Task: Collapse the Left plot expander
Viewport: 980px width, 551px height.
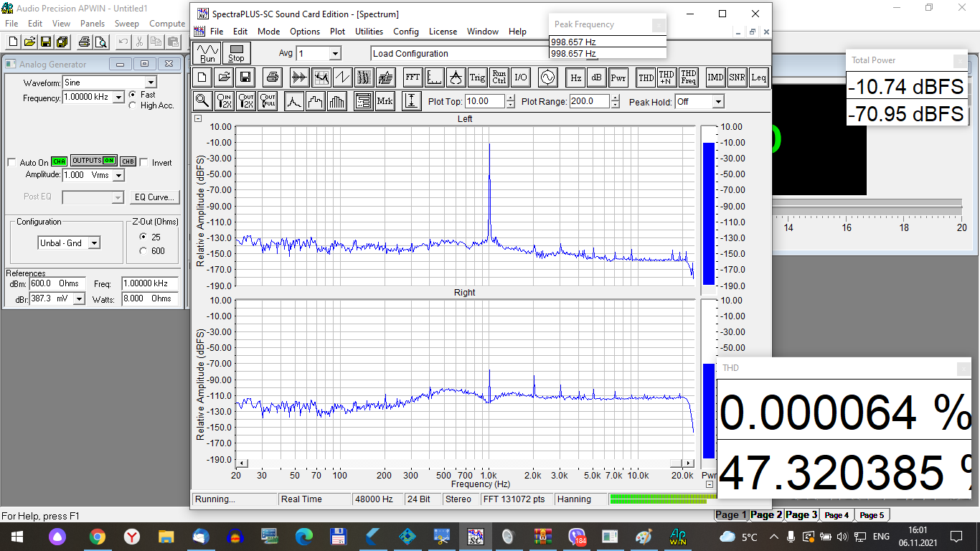Action: 198,119
